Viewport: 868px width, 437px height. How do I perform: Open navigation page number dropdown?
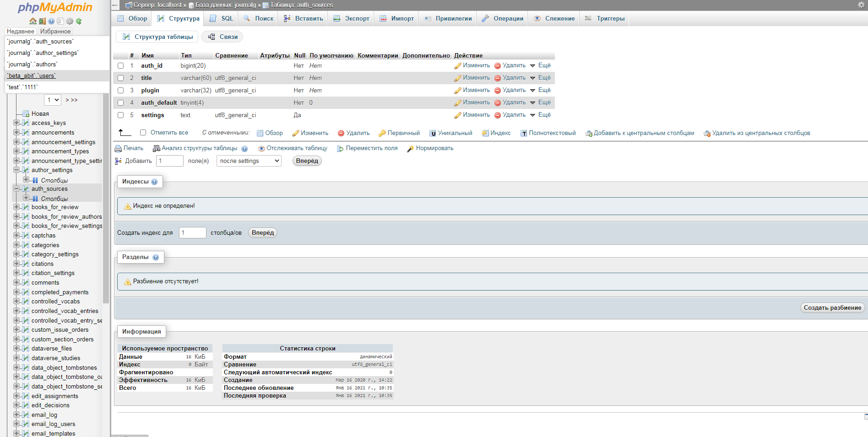pos(53,100)
